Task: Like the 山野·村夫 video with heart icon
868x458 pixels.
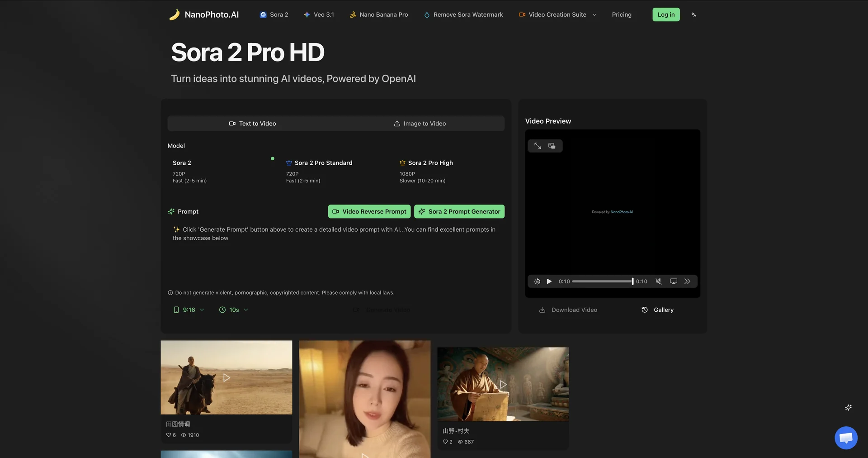Action: 445,442
